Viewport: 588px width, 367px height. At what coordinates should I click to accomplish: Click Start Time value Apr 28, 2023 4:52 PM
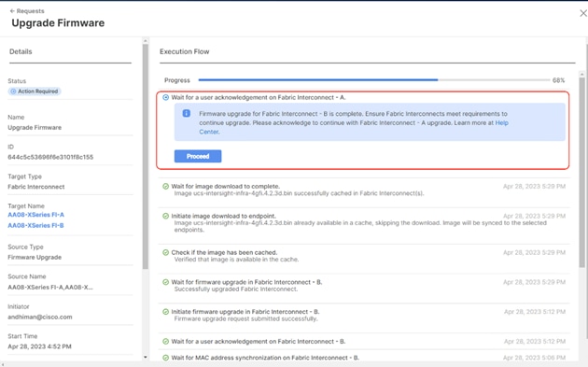(39, 346)
